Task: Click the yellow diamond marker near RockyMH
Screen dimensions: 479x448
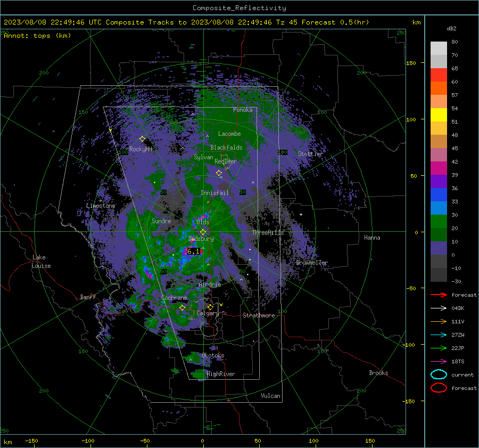Action: point(142,139)
